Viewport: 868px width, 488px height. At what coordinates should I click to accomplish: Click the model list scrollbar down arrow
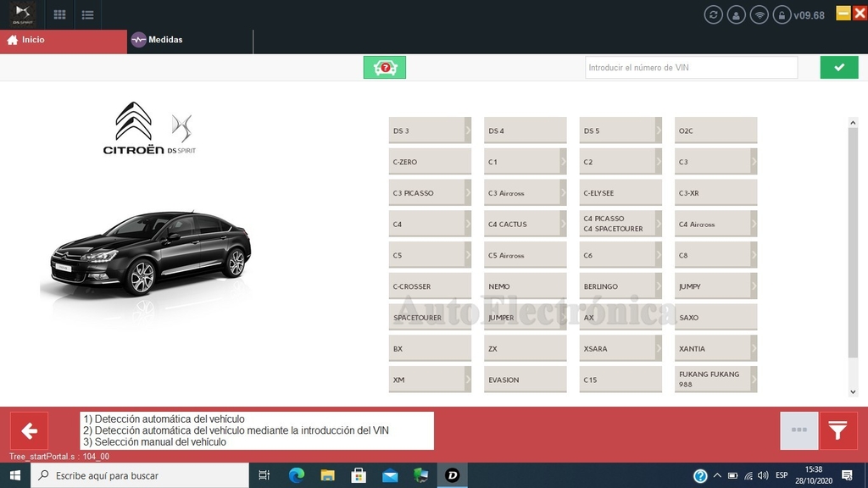click(x=853, y=391)
